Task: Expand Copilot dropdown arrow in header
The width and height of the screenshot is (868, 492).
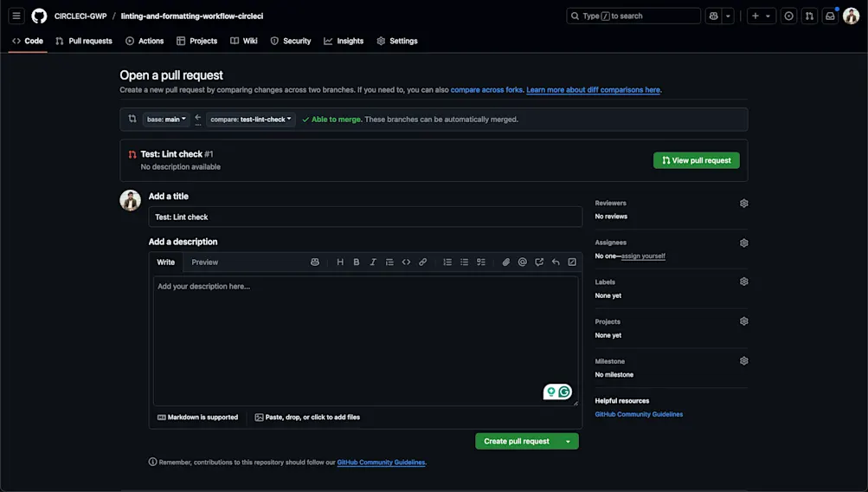Action: [728, 16]
